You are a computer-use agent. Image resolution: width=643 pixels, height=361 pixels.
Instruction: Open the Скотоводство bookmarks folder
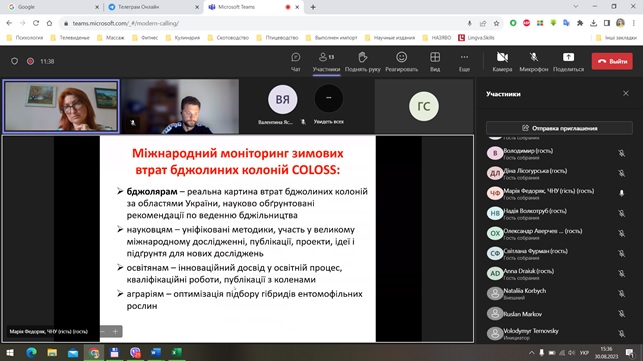228,38
